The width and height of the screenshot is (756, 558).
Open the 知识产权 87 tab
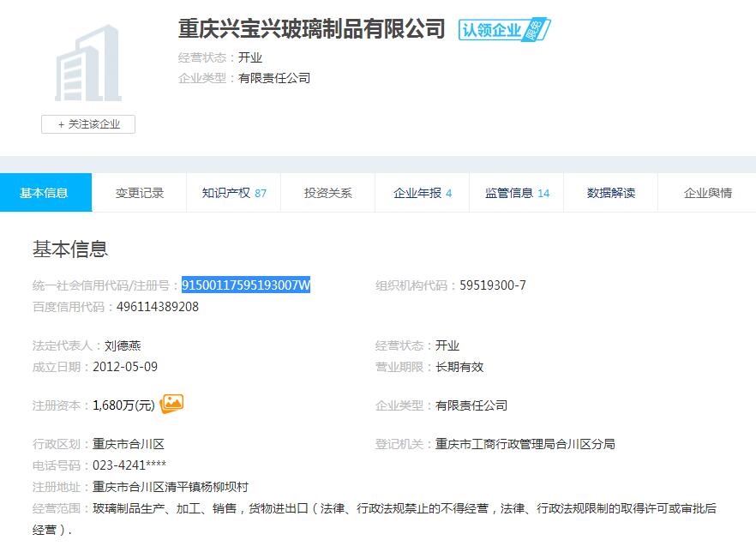234,193
